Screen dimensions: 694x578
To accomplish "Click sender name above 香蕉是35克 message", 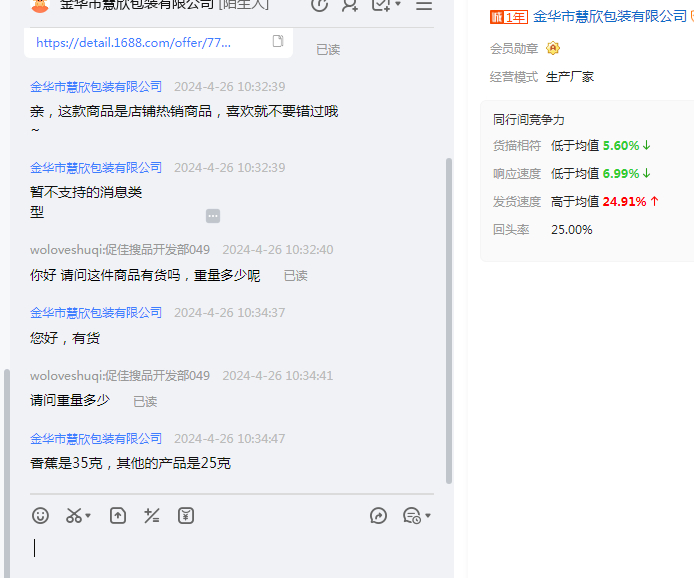I will pyautogui.click(x=96, y=439).
